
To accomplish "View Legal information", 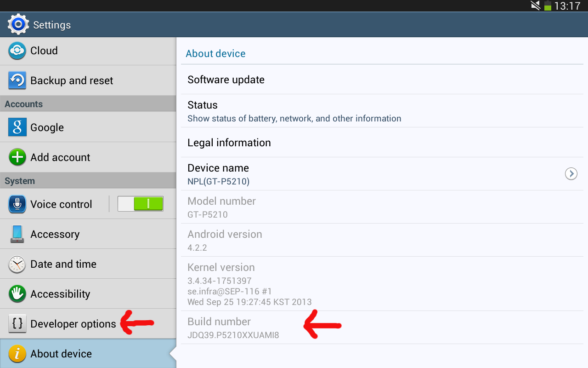I will (382, 143).
